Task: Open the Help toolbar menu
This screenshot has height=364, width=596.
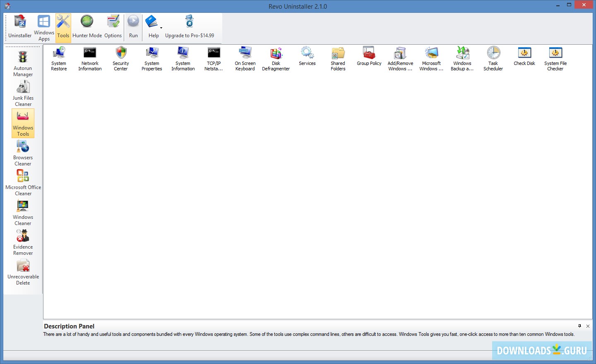Action: [153, 27]
